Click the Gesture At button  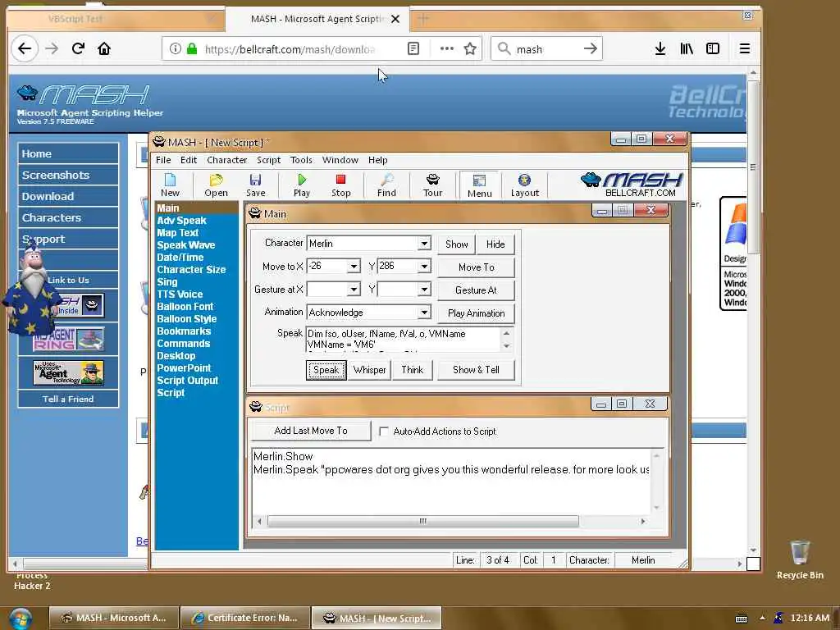[477, 290]
